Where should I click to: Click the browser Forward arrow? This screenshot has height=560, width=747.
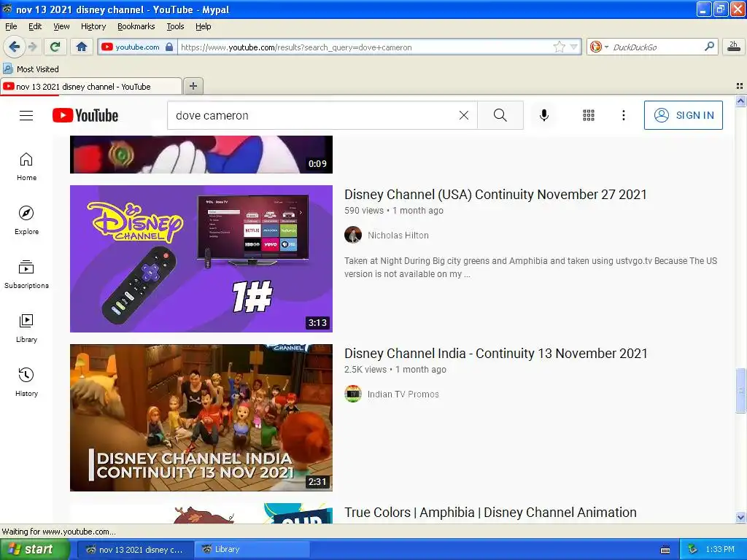tap(32, 47)
